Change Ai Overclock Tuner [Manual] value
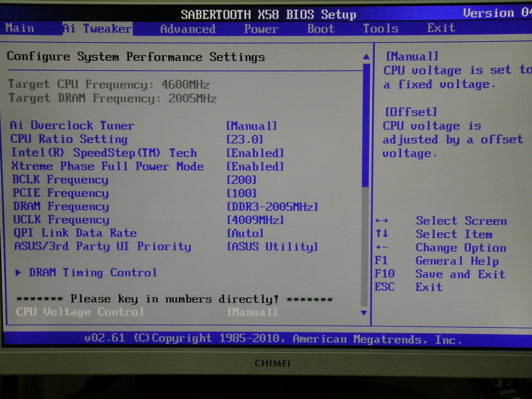The height and width of the screenshot is (399, 532). [x=251, y=126]
